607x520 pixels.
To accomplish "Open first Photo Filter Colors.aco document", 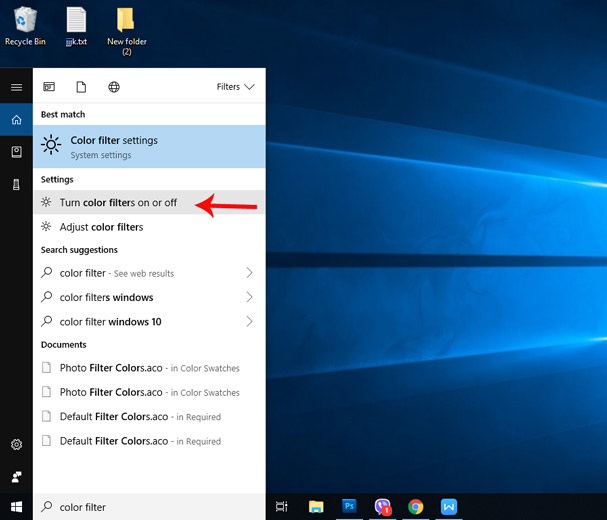I will coord(110,368).
